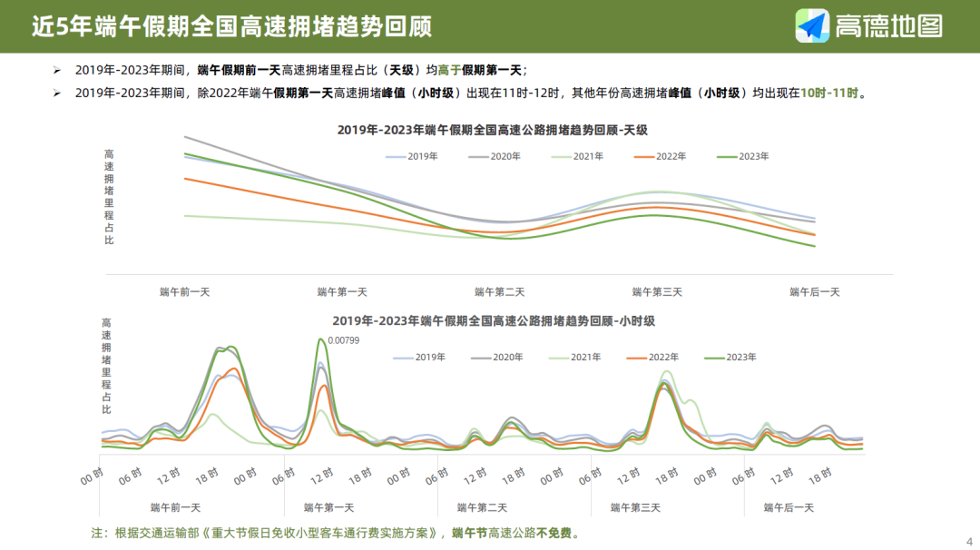Select the slide title 近5年端午假期全国高速拥堵趋势回顾
Viewport: 980px width, 550px height.
pyautogui.click(x=232, y=26)
